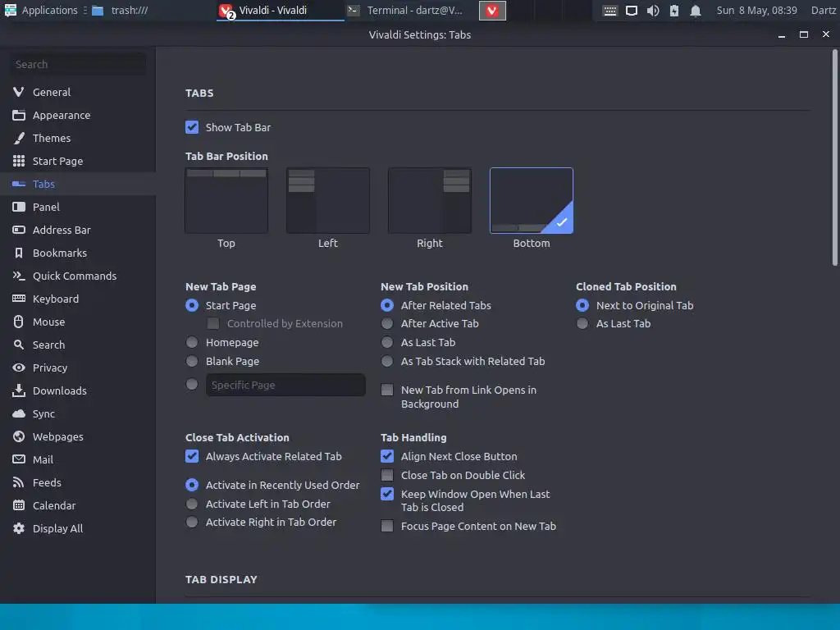This screenshot has height=630, width=840.
Task: Select Activate in Recently Used Order
Action: pyautogui.click(x=192, y=485)
